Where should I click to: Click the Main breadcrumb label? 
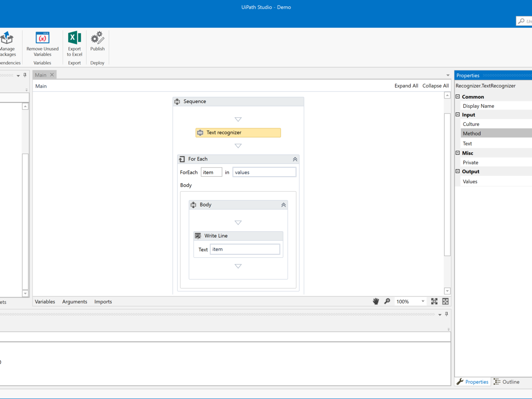41,86
